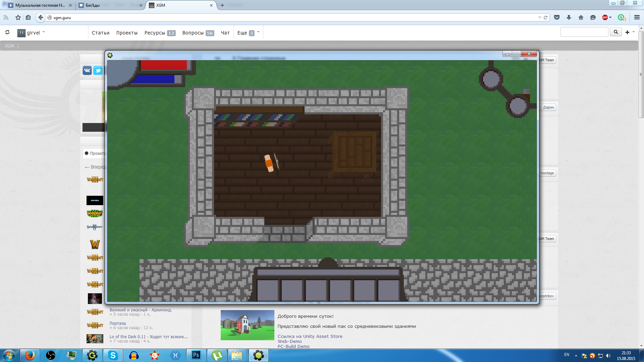Click the red health bar in game
Screen dimensions: 644x362
coord(164,65)
